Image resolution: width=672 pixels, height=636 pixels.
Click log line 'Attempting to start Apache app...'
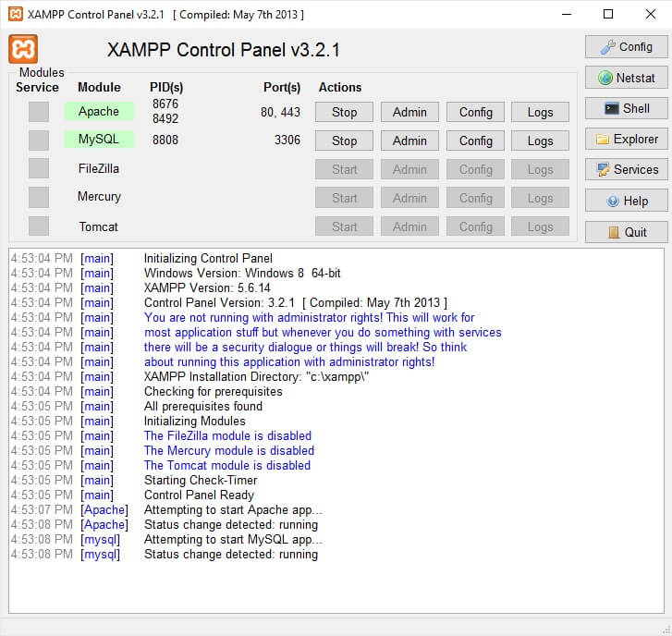(233, 509)
